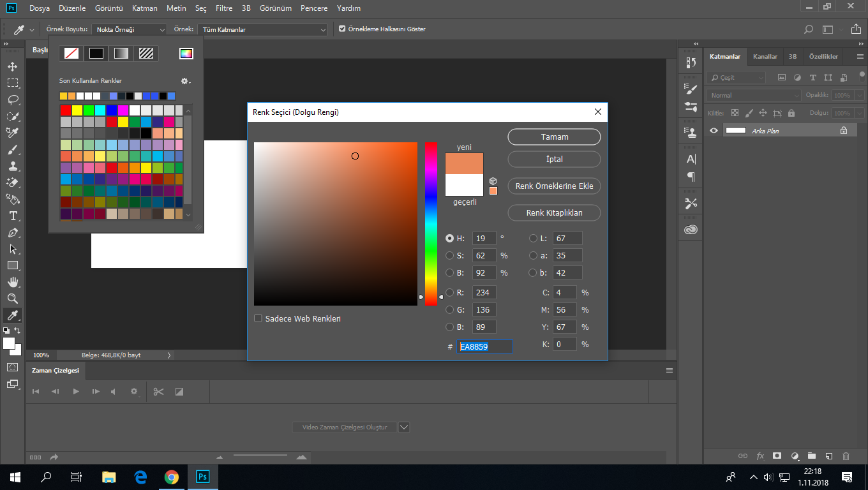Viewport: 868px width, 490px height.
Task: Click the filter for type layers icon
Action: [x=812, y=77]
